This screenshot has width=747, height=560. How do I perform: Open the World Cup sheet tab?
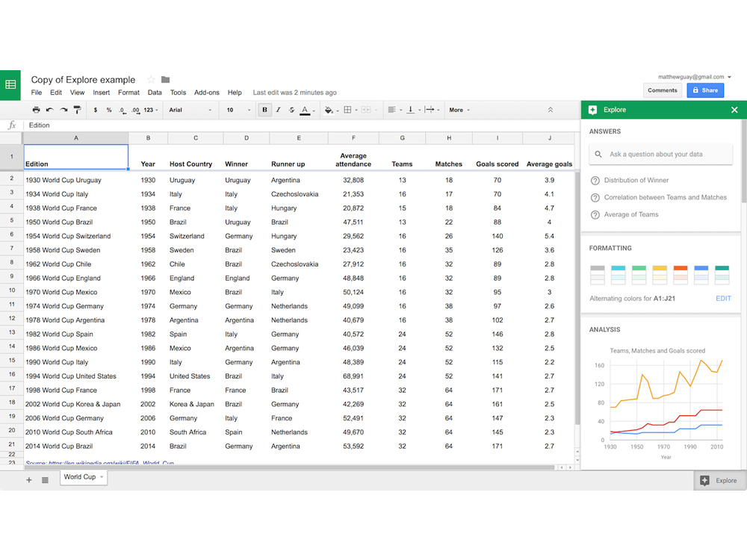[84, 477]
